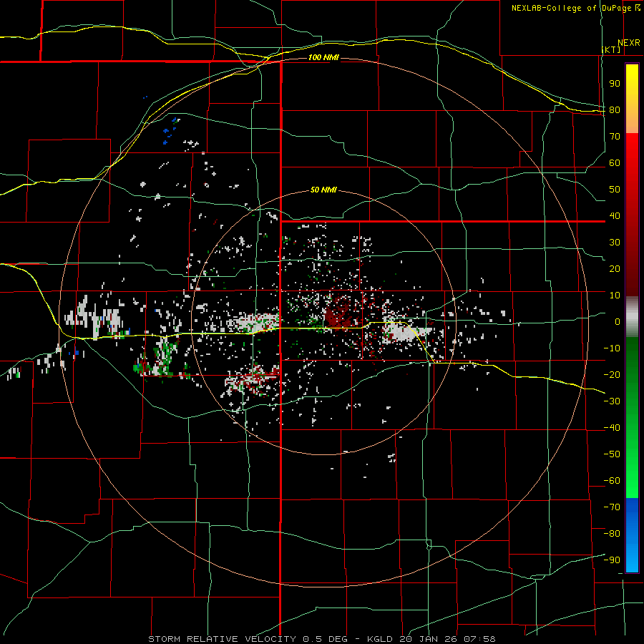
Task: Select the 0 value on velocity scale
Action: click(618, 321)
